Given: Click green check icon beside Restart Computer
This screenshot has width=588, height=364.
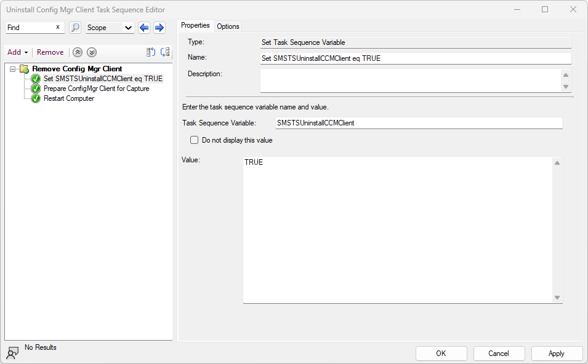Looking at the screenshot, I should tap(36, 98).
